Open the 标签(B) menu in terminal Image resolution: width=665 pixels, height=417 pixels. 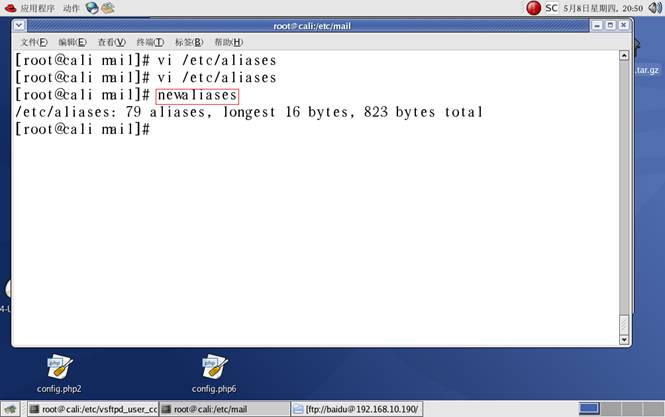click(x=189, y=42)
